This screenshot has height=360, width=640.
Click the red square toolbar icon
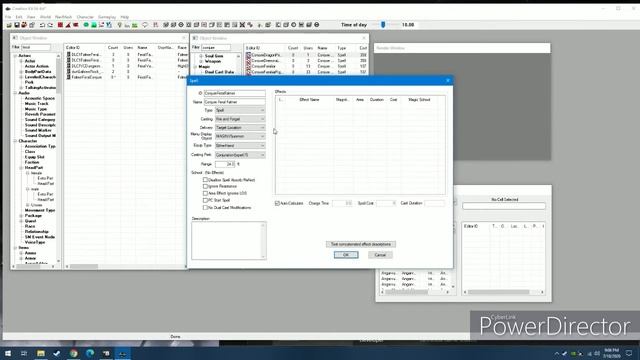click(x=60, y=25)
